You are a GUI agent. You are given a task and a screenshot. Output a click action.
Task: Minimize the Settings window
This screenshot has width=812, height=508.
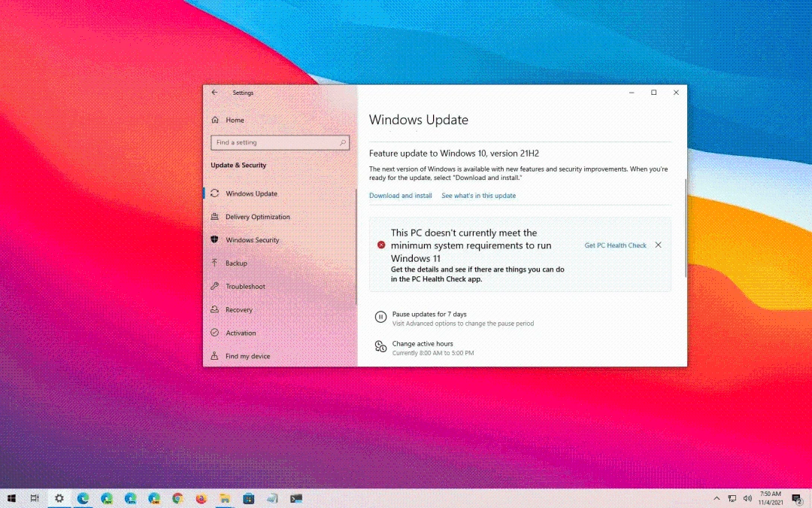[x=632, y=93]
